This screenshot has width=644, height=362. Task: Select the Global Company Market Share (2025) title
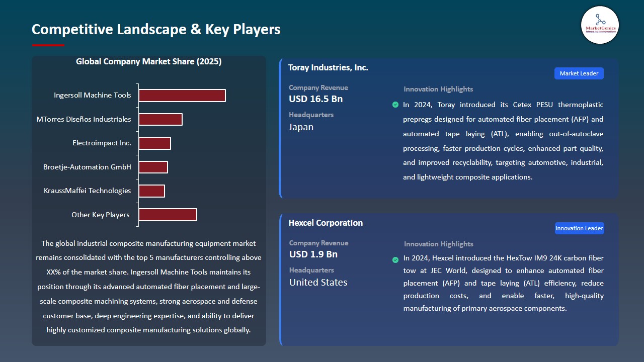click(149, 61)
